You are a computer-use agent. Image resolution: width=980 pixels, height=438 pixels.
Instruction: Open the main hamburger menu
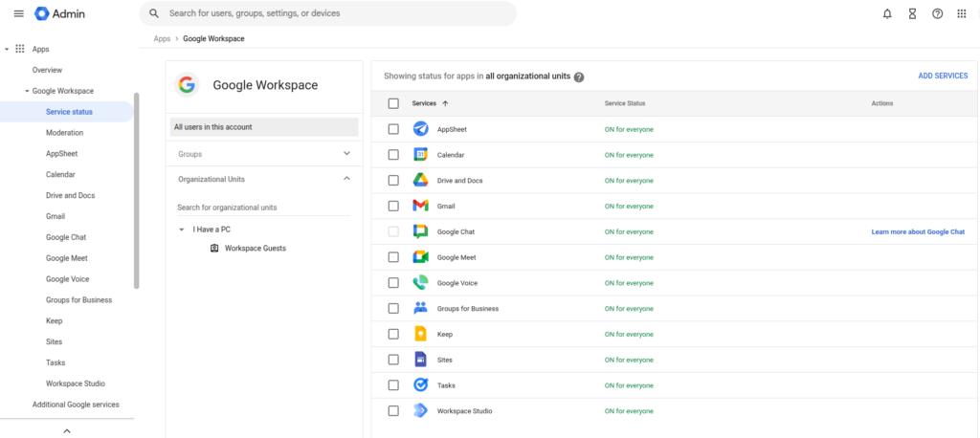point(19,13)
